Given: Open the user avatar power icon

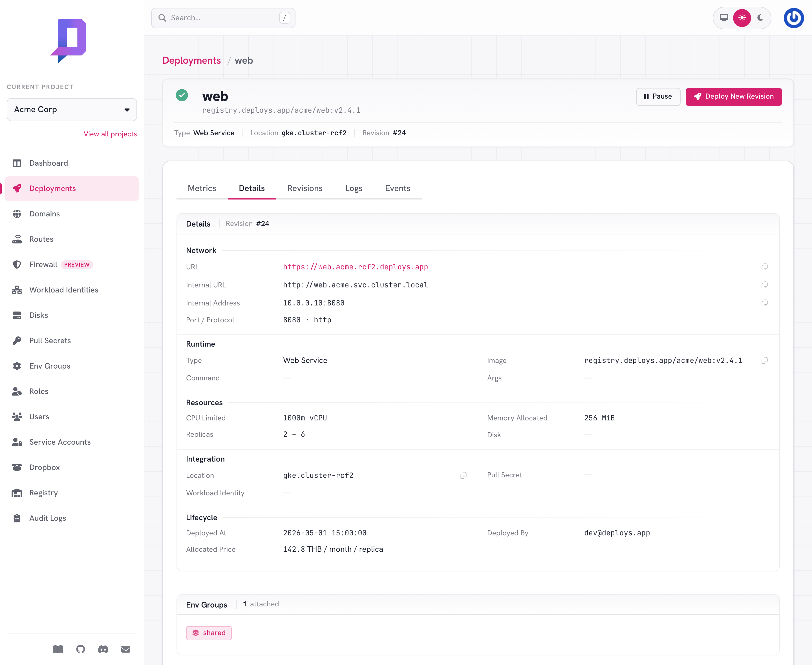Looking at the screenshot, I should pos(794,18).
